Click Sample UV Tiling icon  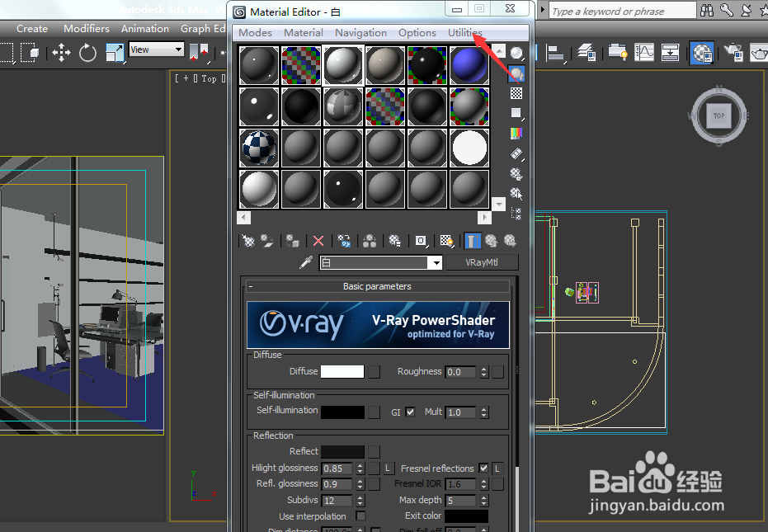tap(516, 113)
